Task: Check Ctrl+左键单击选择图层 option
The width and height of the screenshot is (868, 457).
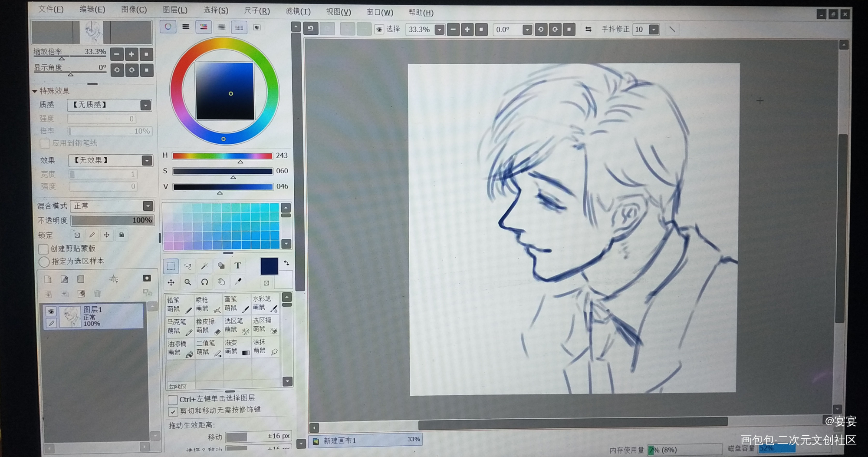Action: (x=173, y=399)
